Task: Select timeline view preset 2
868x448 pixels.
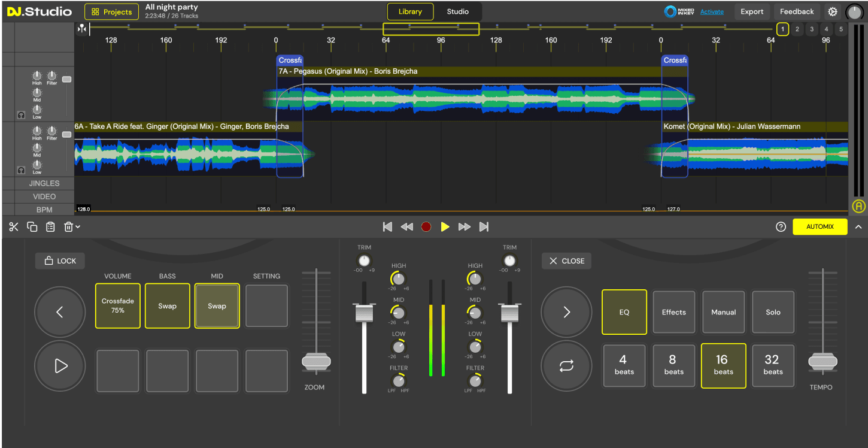Action: click(797, 29)
